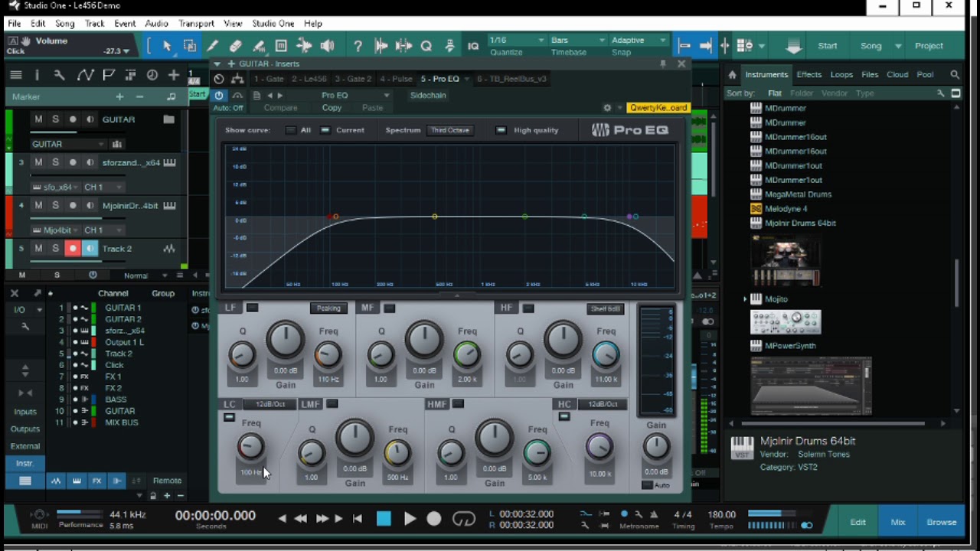Open the Pro EQ preset dropdown
The width and height of the screenshot is (980, 551).
coord(355,96)
